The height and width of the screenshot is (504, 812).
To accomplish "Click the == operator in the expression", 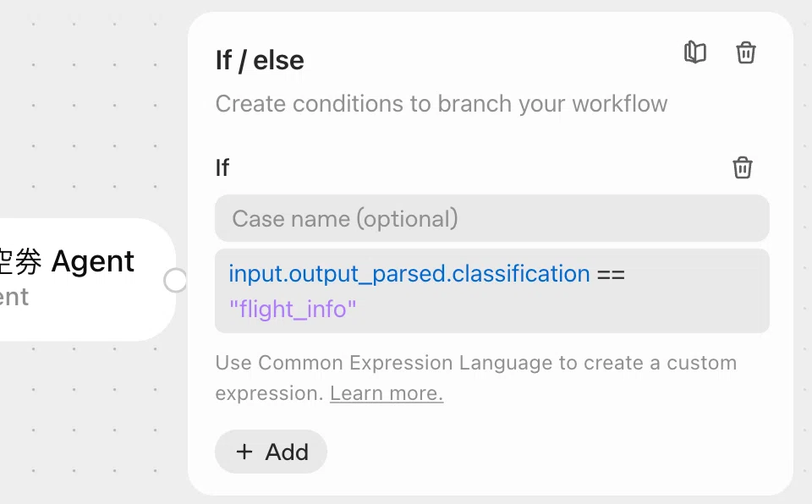I will point(611,274).
